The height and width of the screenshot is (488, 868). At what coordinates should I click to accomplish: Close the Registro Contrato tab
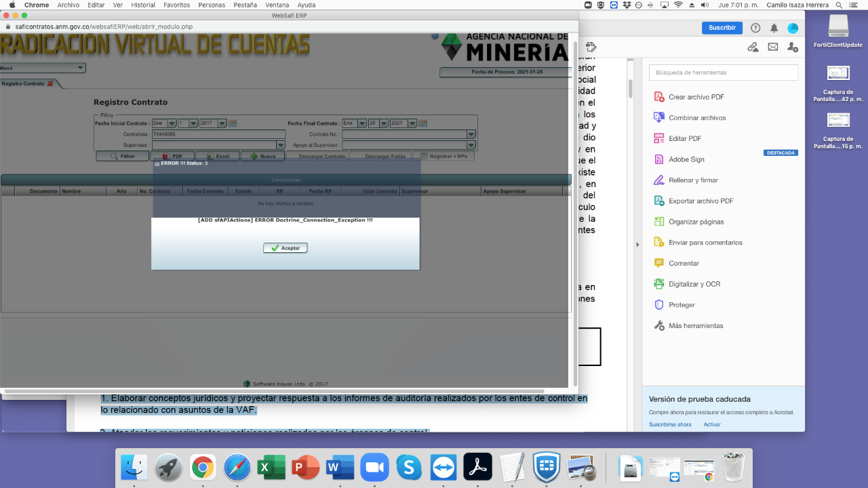click(50, 83)
